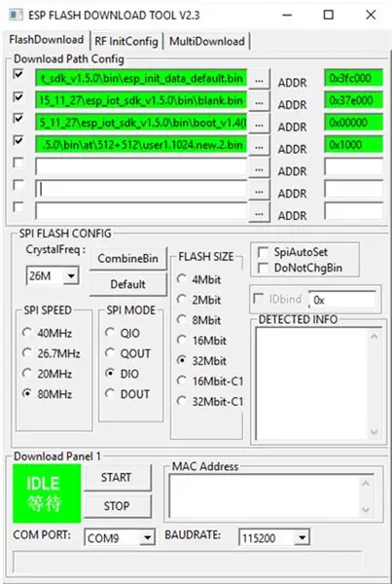The height and width of the screenshot is (584, 392).
Task: Click the esp_init_data_default.bin path field
Action: pos(141,78)
